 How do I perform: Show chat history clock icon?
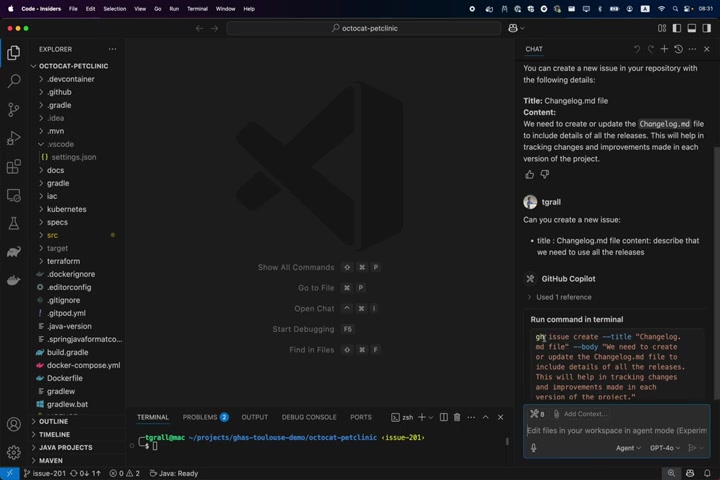pyautogui.click(x=678, y=49)
